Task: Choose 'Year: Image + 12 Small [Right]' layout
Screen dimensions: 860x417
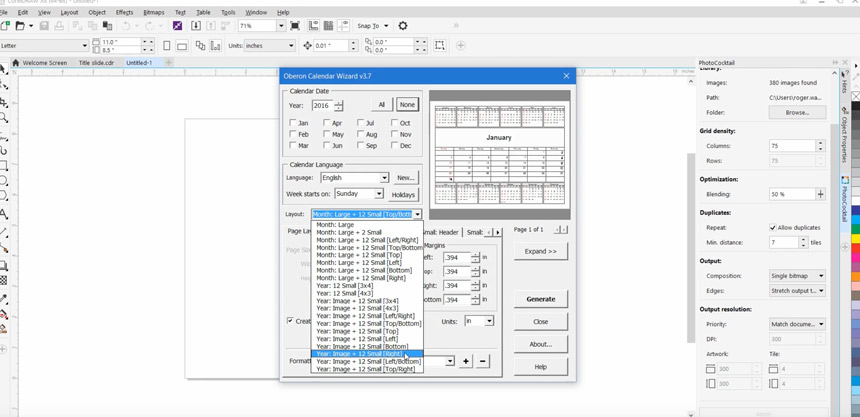Action: pos(367,354)
